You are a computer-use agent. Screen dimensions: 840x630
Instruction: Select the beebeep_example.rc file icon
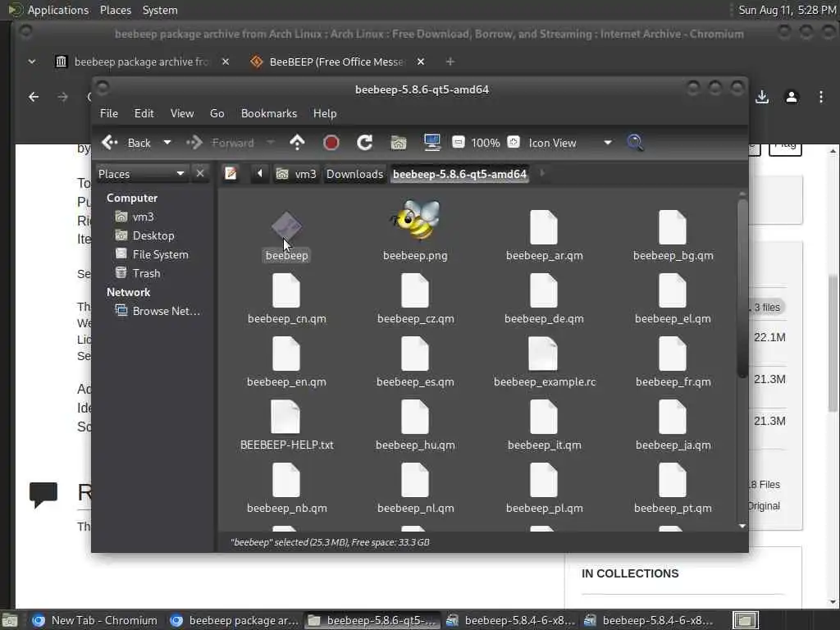point(543,354)
